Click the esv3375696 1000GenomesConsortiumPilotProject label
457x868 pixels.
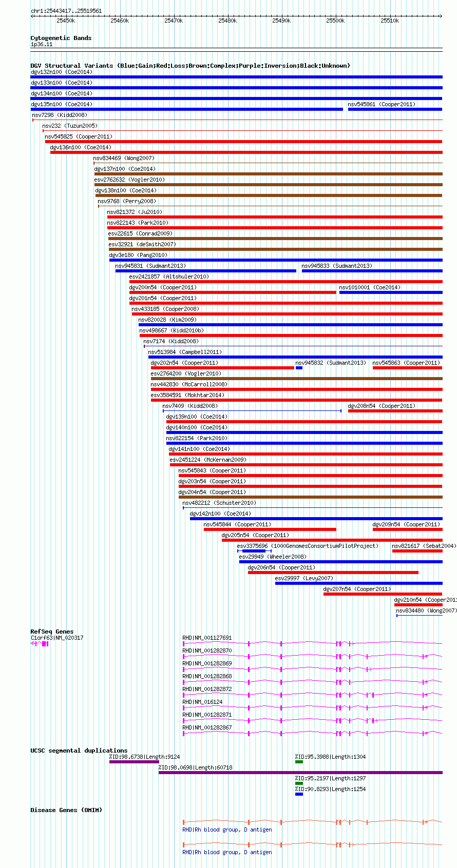[x=308, y=546]
